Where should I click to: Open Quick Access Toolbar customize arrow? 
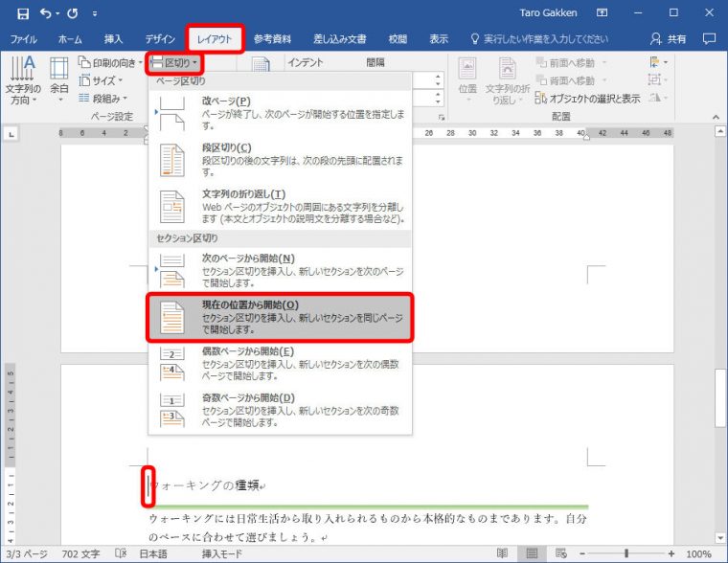pos(95,14)
